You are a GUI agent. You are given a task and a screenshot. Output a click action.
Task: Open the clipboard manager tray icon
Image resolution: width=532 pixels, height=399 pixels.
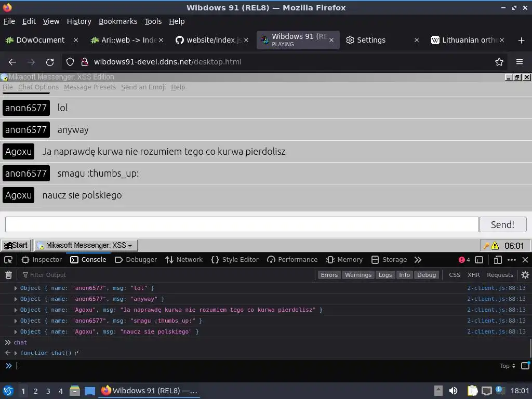pyautogui.click(x=472, y=391)
